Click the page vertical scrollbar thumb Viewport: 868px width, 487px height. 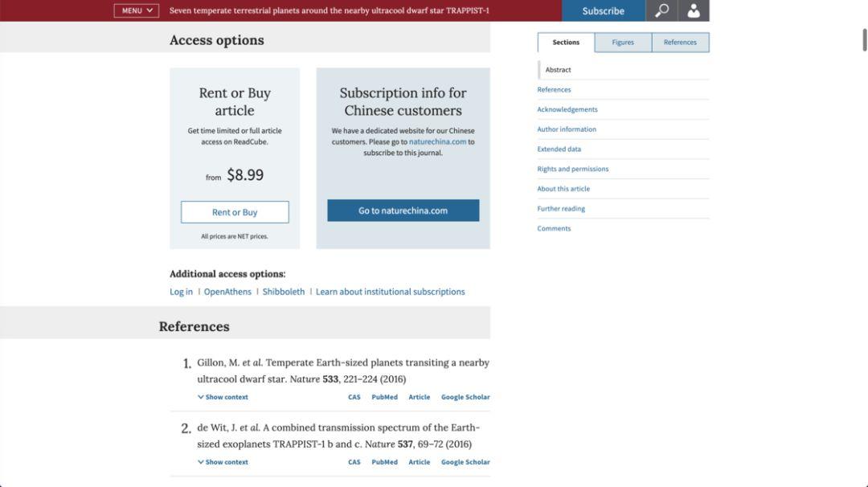[x=865, y=40]
